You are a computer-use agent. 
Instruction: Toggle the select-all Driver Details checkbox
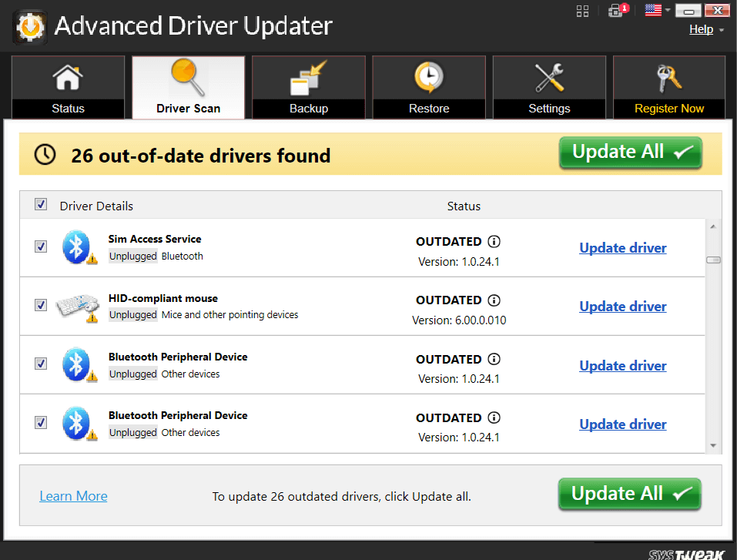pos(41,205)
